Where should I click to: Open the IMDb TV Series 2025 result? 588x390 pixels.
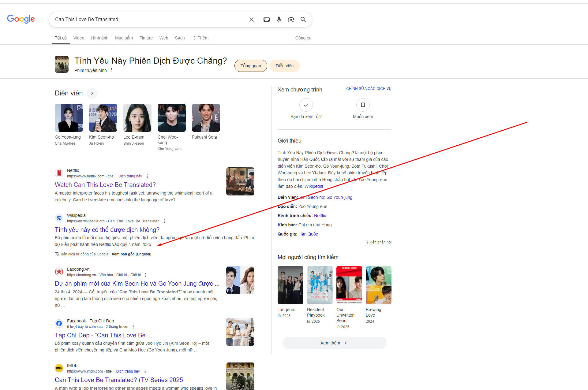pos(119,380)
